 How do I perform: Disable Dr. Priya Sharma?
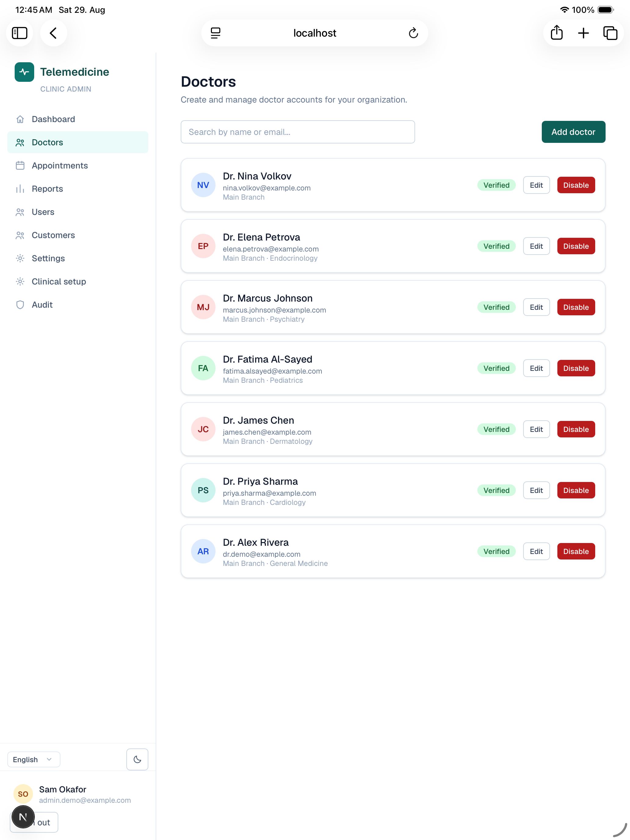coord(576,490)
